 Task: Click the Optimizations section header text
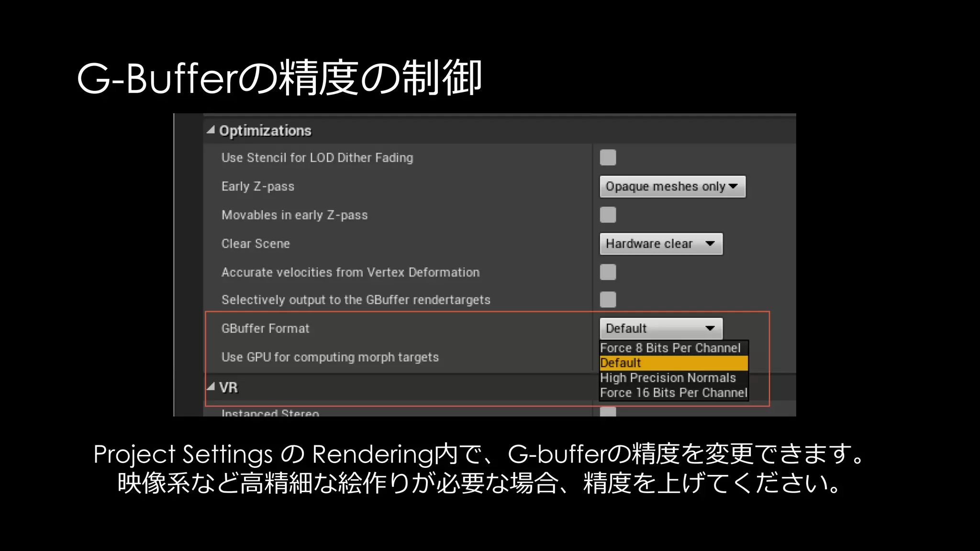pyautogui.click(x=265, y=131)
